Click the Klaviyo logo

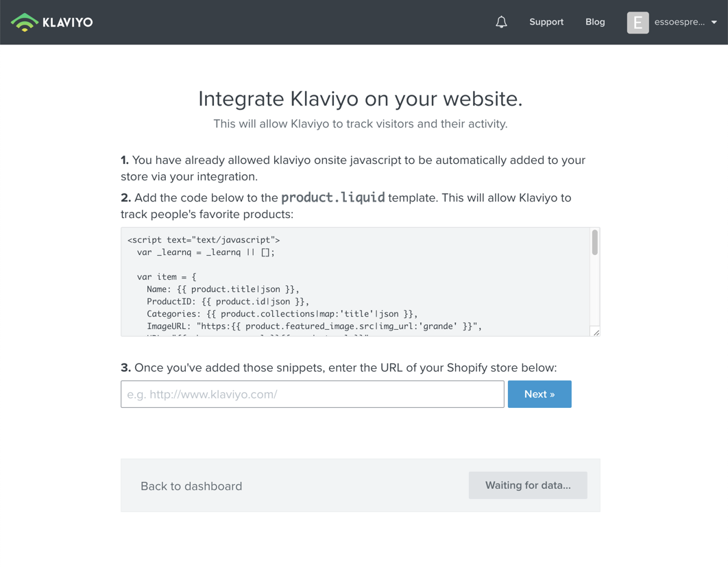[51, 23]
